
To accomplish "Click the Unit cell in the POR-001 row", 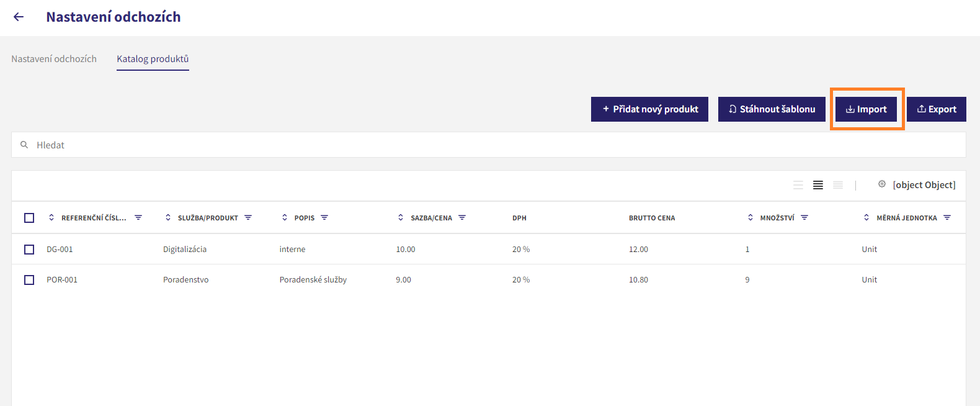I will (870, 280).
